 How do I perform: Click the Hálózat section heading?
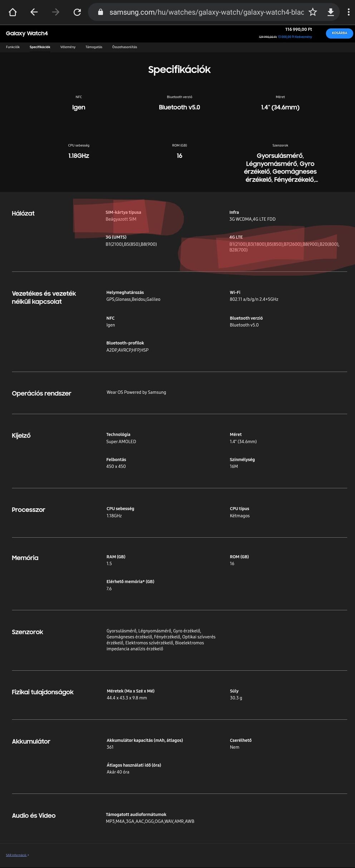tap(23, 213)
